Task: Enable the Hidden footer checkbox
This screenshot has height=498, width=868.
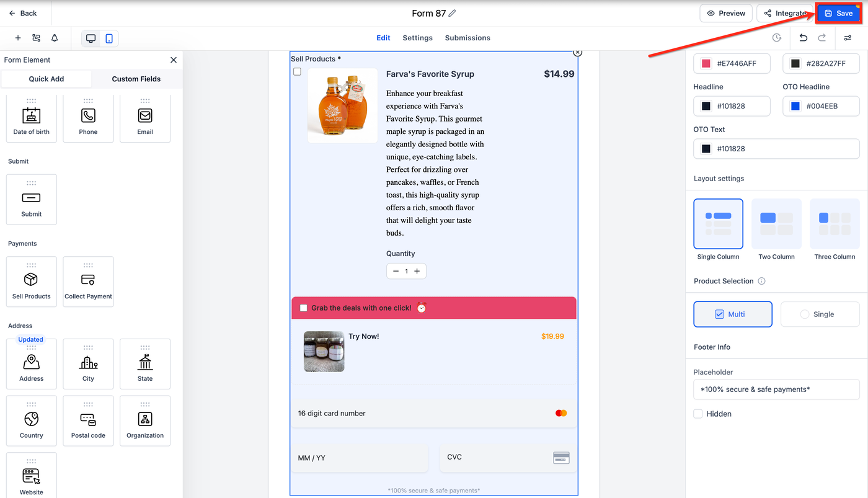Action: (x=698, y=414)
